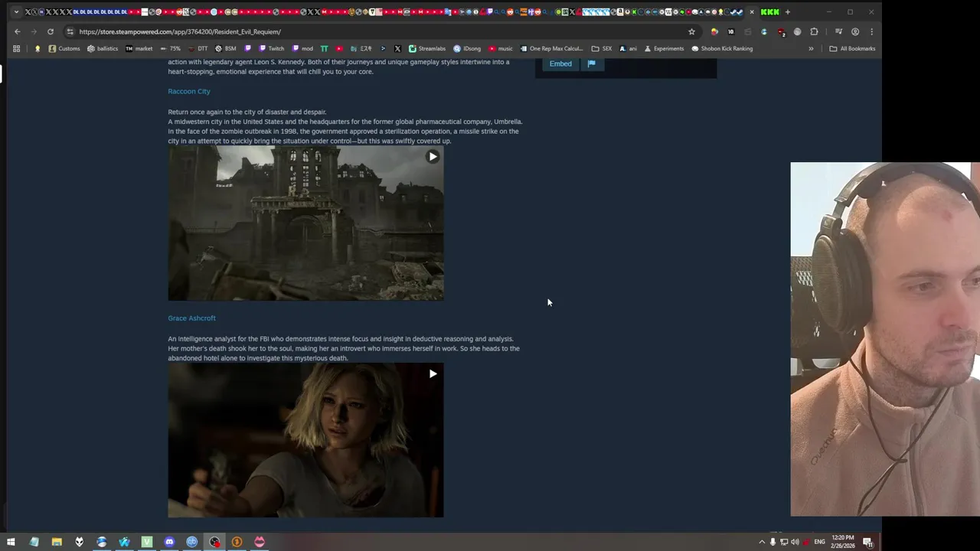The image size is (980, 551).
Task: Open the Customs bookmark
Action: pyautogui.click(x=64, y=48)
